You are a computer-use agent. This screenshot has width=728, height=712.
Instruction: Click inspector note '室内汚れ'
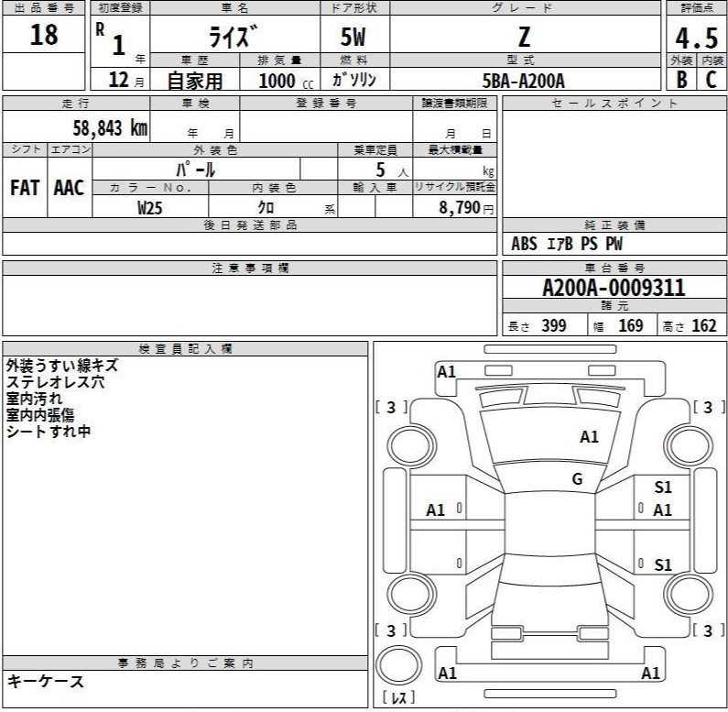35,399
